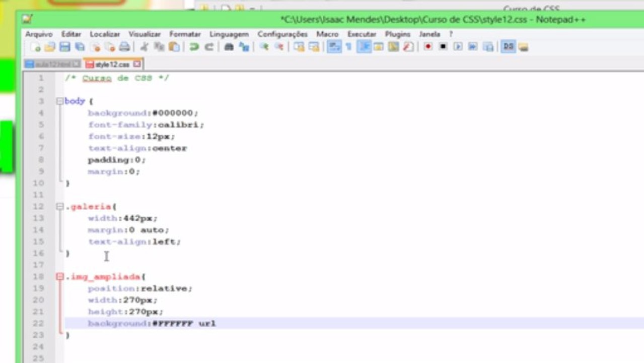Undo the last edit with green arrow
Screen dimensions: 644x363
[194, 47]
